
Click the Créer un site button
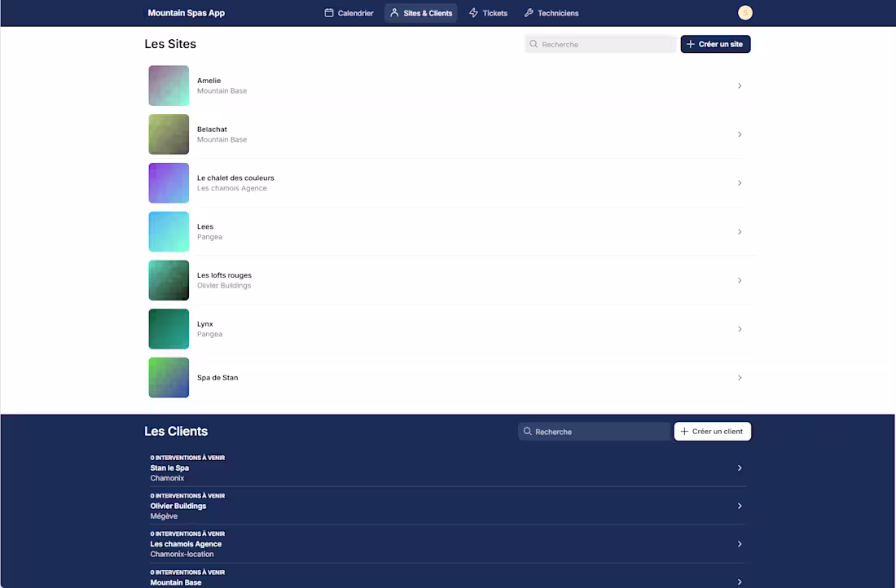(715, 44)
